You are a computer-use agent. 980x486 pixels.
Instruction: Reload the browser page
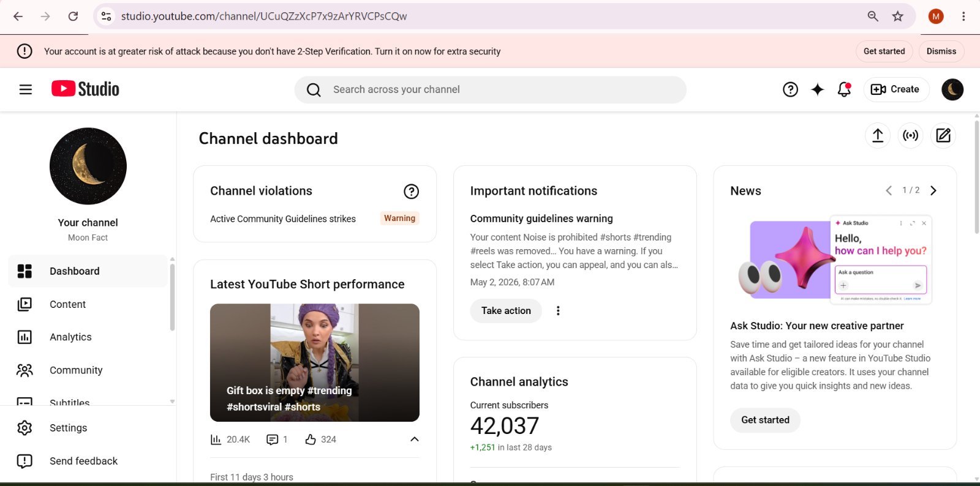pyautogui.click(x=73, y=17)
